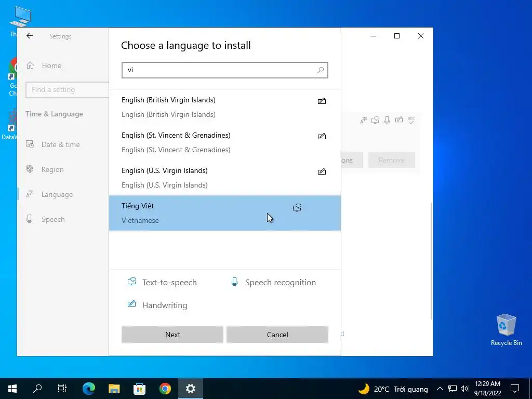Cancel the language installation dialog
Screen dimensions: 532x399
click(277, 335)
